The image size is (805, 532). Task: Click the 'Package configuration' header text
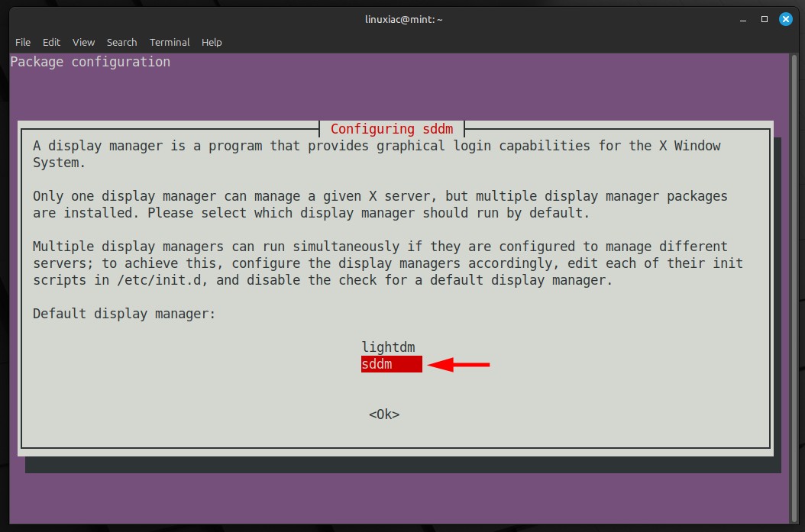click(x=90, y=62)
